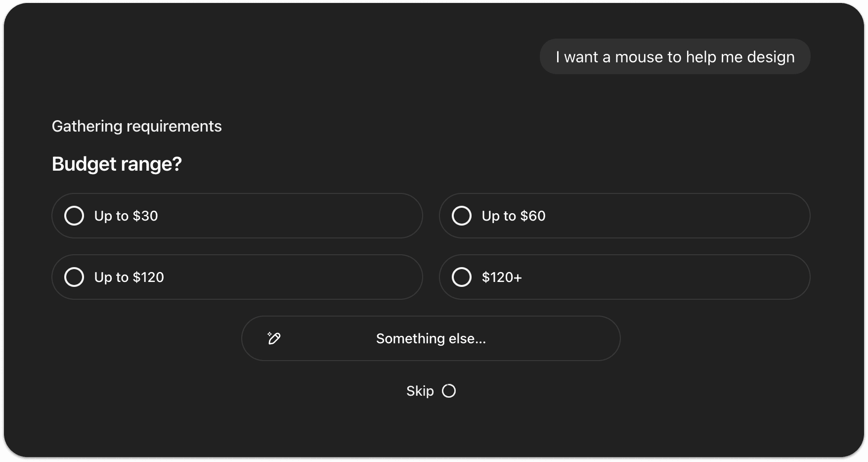Click the "Budget range?" heading
The width and height of the screenshot is (868, 462).
pos(117,164)
